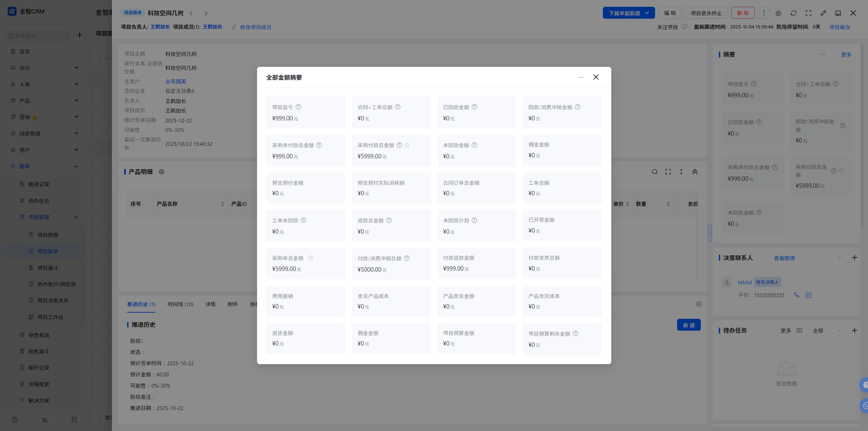Open 项目漏斗 in sidebar menu
The width and height of the screenshot is (868, 431).
click(47, 268)
